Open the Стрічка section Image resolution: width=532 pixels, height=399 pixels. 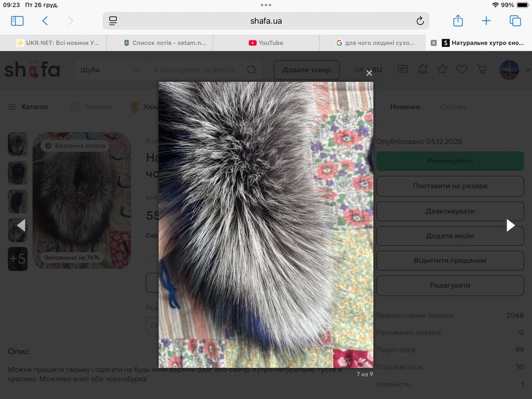(x=453, y=107)
